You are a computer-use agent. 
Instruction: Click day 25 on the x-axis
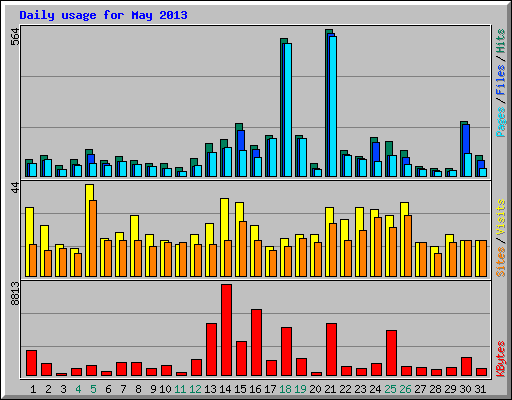pyautogui.click(x=390, y=389)
